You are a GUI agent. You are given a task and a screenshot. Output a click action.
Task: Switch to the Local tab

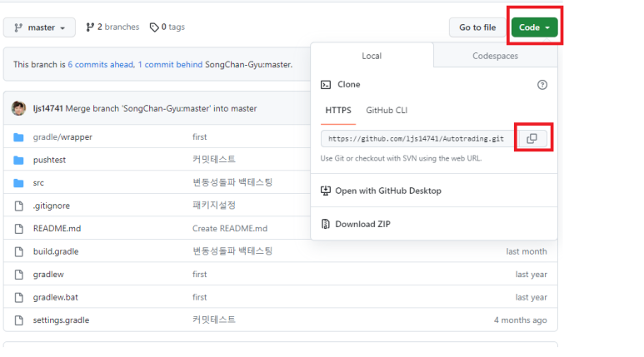pos(372,56)
